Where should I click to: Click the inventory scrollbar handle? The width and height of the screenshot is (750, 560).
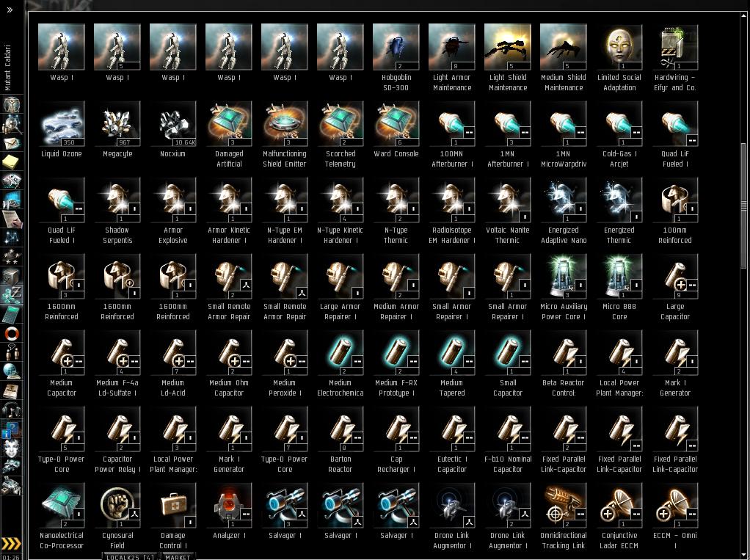[x=743, y=206]
